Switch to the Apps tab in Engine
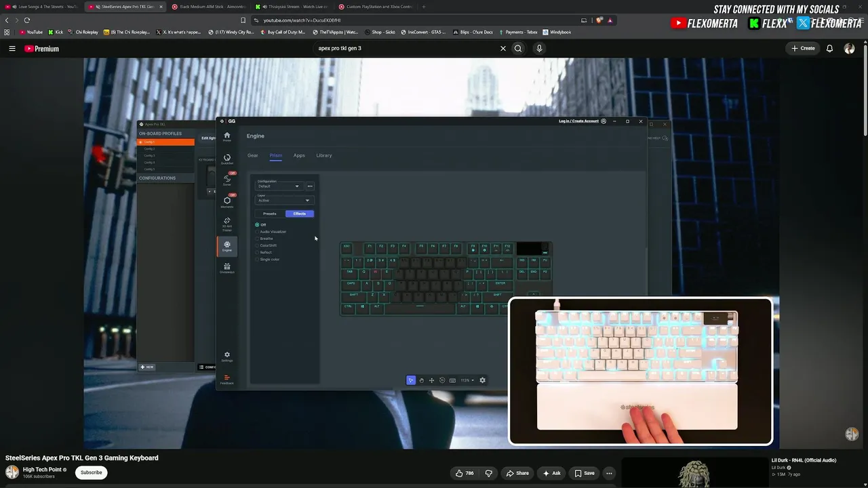Screen dimensions: 868x488 (299, 156)
